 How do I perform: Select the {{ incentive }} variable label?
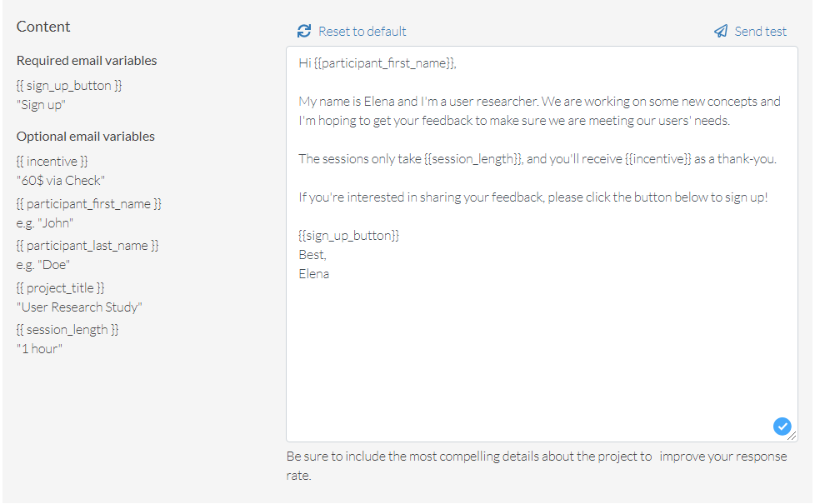(x=52, y=162)
